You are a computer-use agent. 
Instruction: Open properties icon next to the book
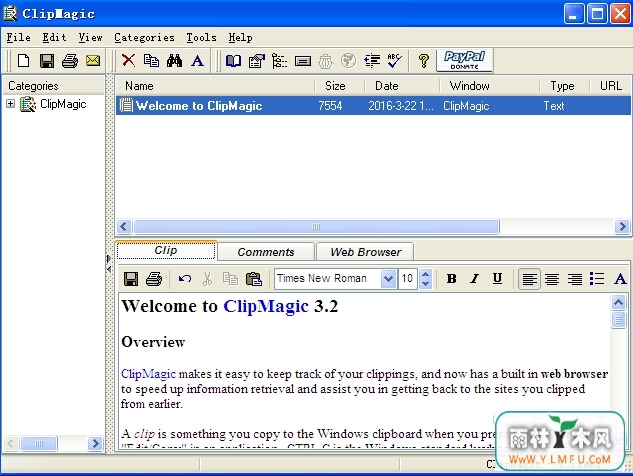pos(257,61)
